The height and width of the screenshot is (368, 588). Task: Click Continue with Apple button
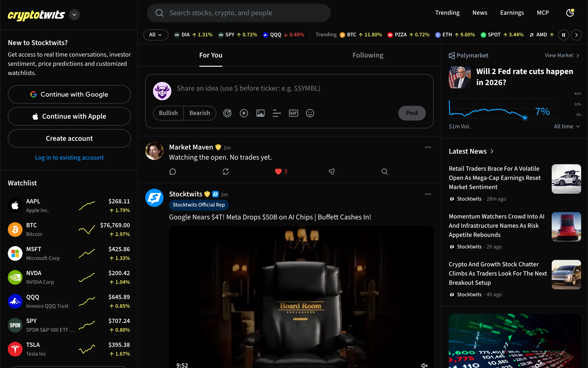[69, 116]
